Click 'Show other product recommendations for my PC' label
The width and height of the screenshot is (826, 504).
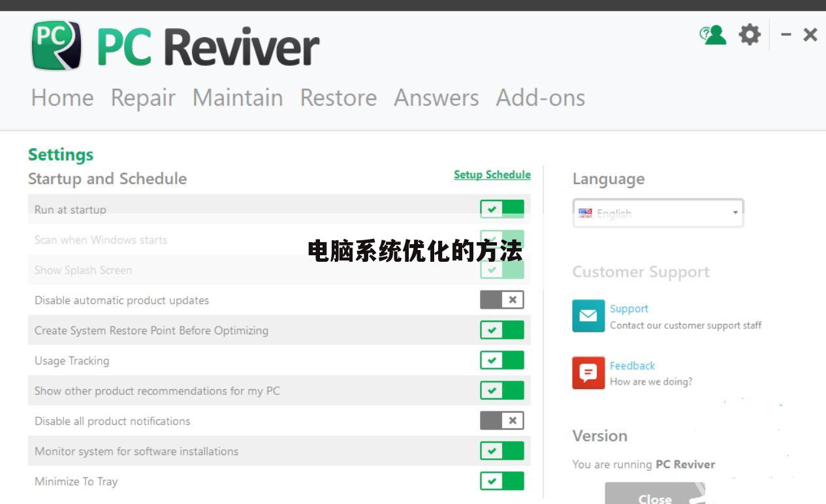coord(157,391)
